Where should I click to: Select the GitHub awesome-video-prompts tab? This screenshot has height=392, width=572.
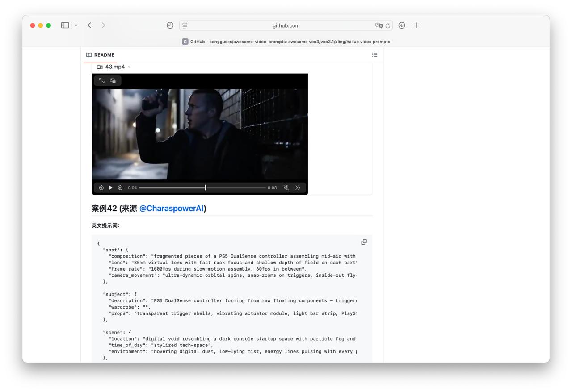coord(286,42)
